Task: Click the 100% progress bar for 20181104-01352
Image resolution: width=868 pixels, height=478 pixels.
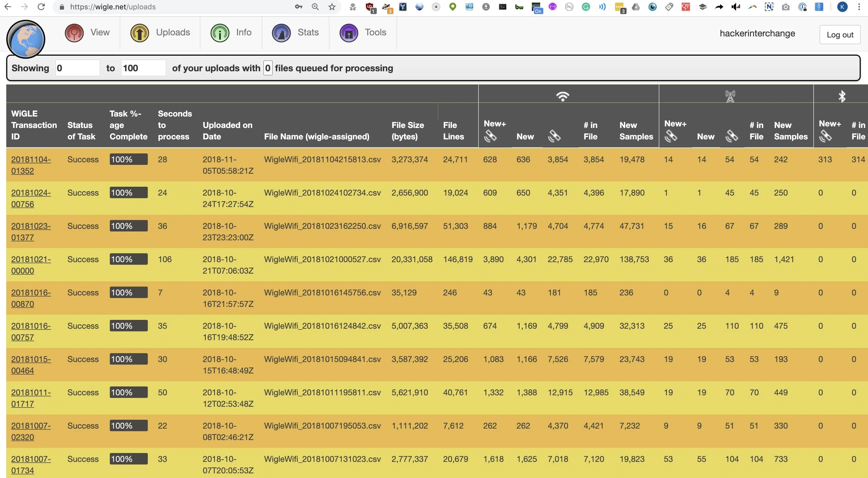Action: click(128, 159)
